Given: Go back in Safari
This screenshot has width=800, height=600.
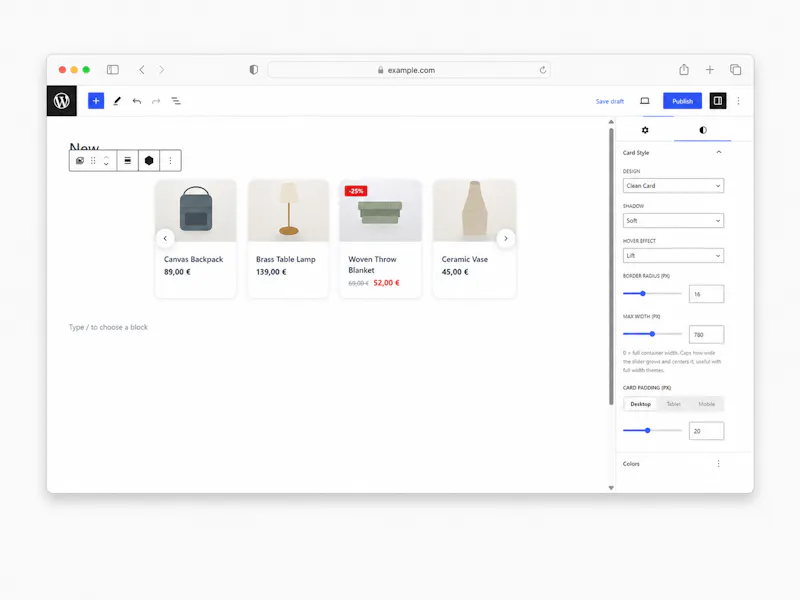Looking at the screenshot, I should pos(142,70).
